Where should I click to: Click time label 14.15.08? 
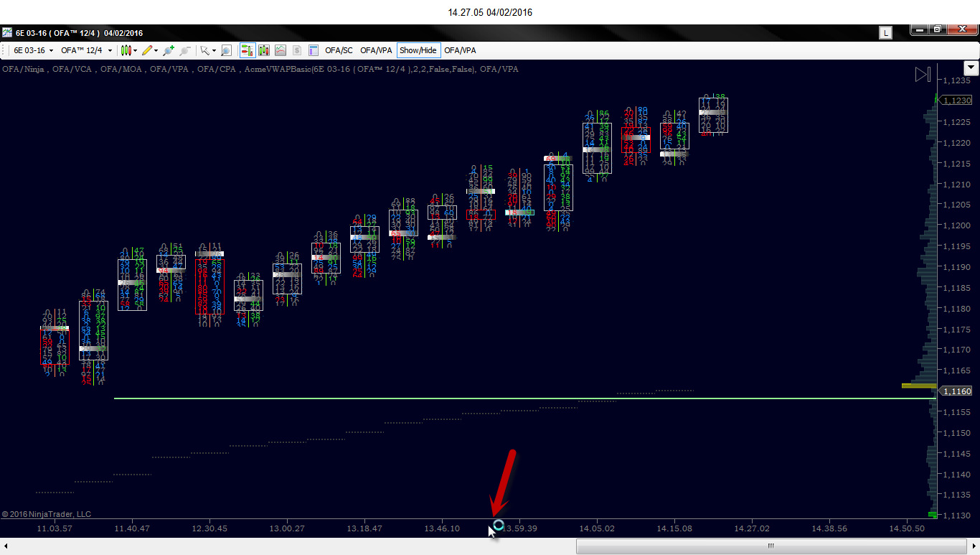click(x=675, y=528)
